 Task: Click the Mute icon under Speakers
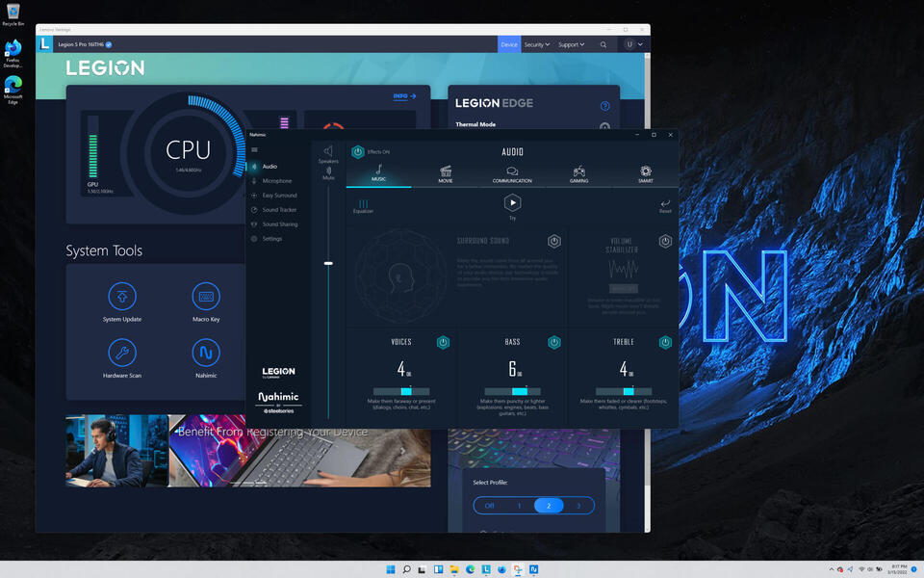(328, 171)
